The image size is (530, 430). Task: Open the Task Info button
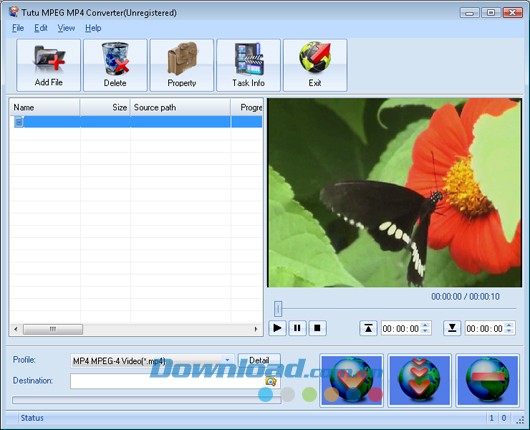(248, 65)
